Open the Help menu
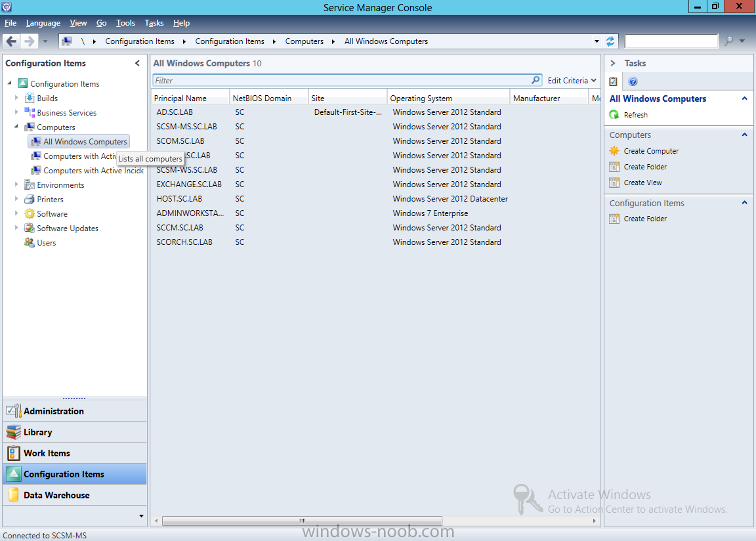756x541 pixels. click(x=181, y=23)
